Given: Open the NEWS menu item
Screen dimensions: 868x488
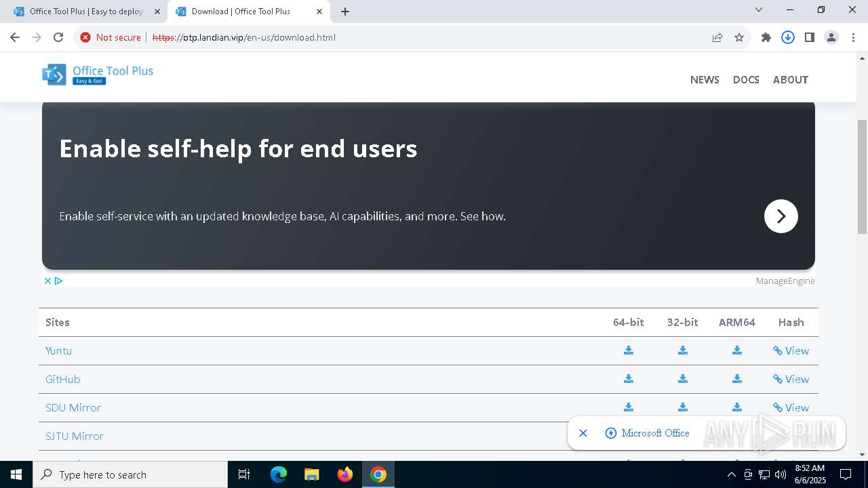Looking at the screenshot, I should pos(705,79).
